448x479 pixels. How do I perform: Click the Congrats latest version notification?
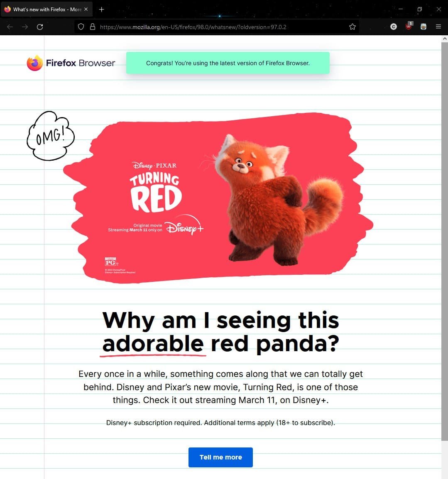point(228,63)
